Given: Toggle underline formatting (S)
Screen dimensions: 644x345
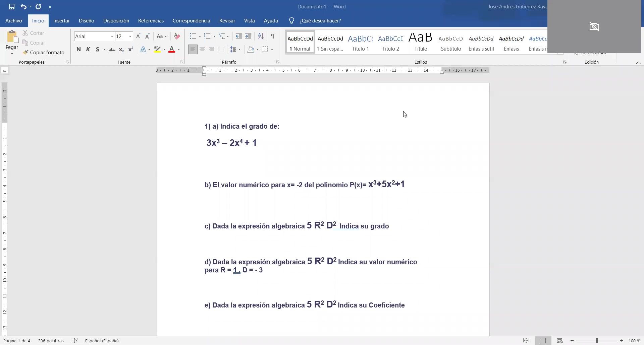Looking at the screenshot, I should pos(98,50).
